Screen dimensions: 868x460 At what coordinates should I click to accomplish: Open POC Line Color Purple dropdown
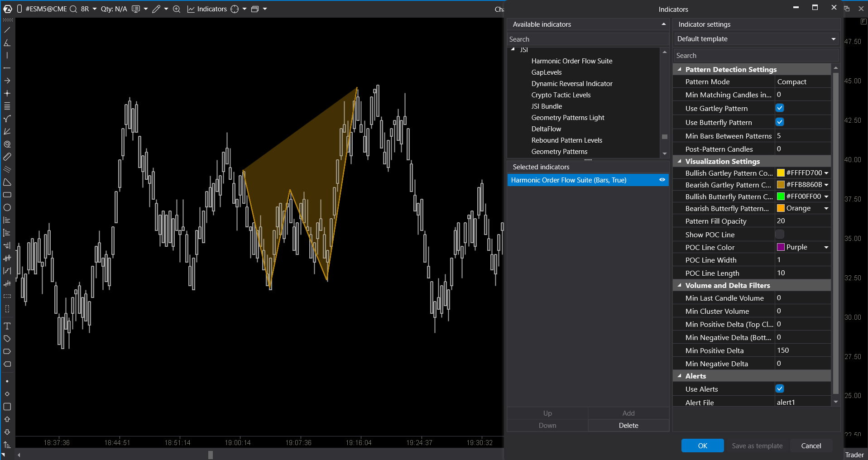coord(826,247)
